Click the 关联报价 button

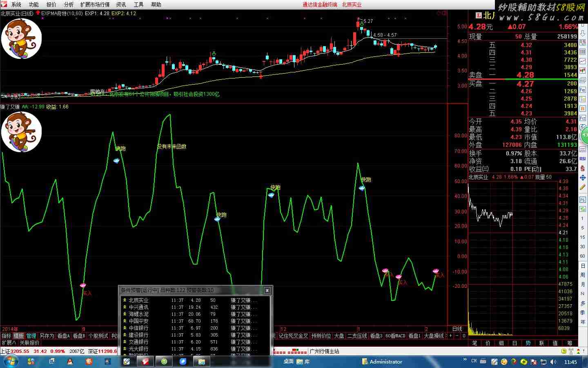[30, 343]
